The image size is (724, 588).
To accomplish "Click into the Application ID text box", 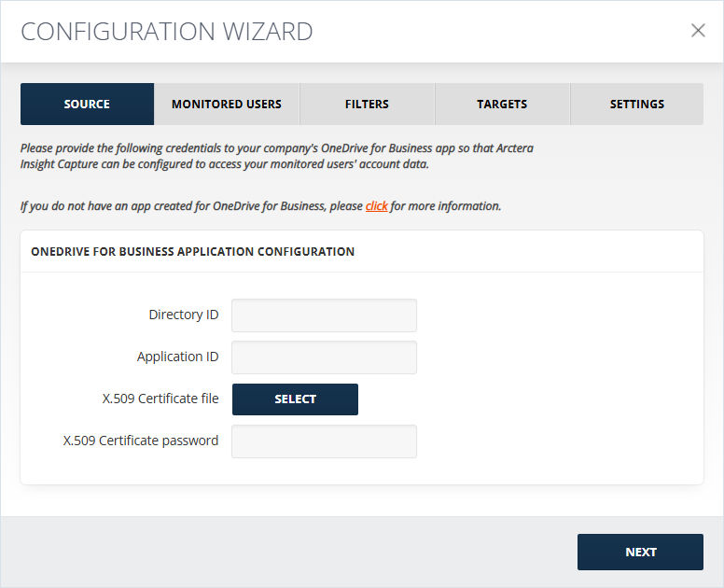I will tap(324, 357).
